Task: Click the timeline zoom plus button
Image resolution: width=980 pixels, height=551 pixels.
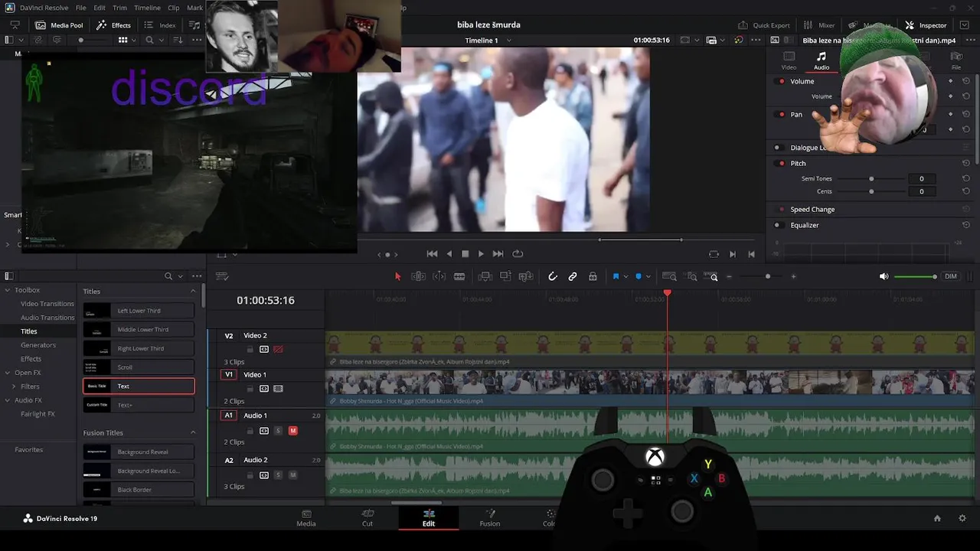Action: click(793, 276)
